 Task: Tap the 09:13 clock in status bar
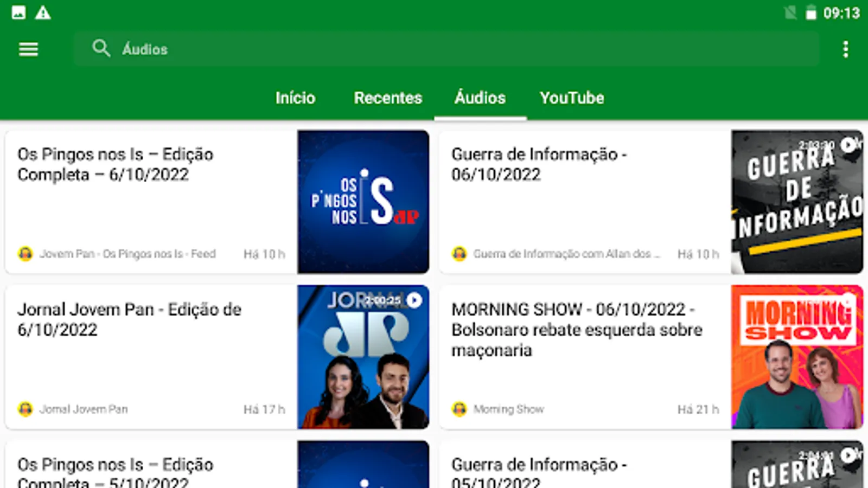click(841, 12)
